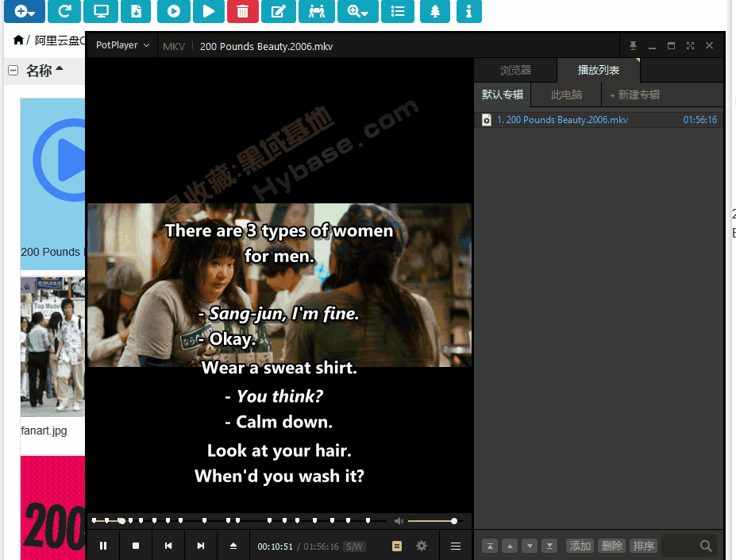This screenshot has height=560, width=736.
Task: Open the add (plus) dropdown in top toolbar
Action: pyautogui.click(x=25, y=11)
